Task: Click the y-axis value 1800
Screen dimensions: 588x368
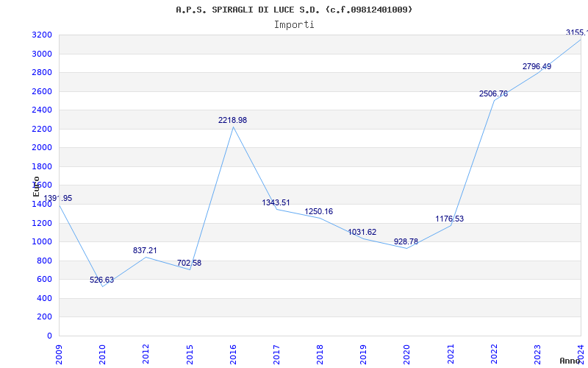Action: (42, 167)
